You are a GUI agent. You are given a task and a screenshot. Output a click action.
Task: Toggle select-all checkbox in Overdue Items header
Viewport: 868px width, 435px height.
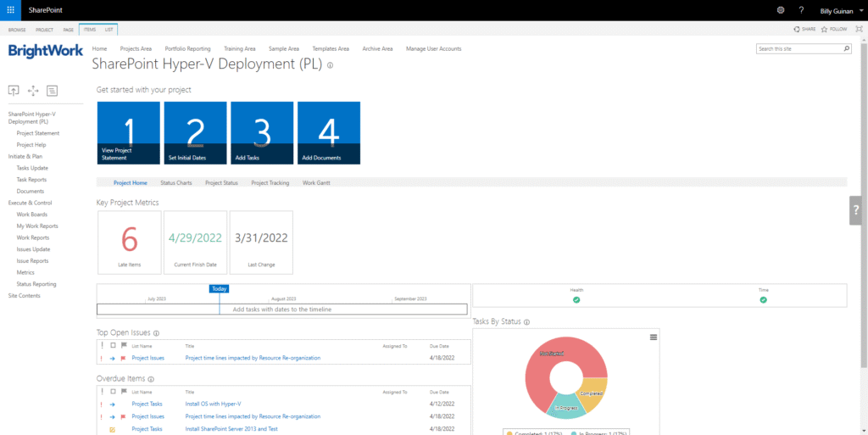pyautogui.click(x=113, y=392)
